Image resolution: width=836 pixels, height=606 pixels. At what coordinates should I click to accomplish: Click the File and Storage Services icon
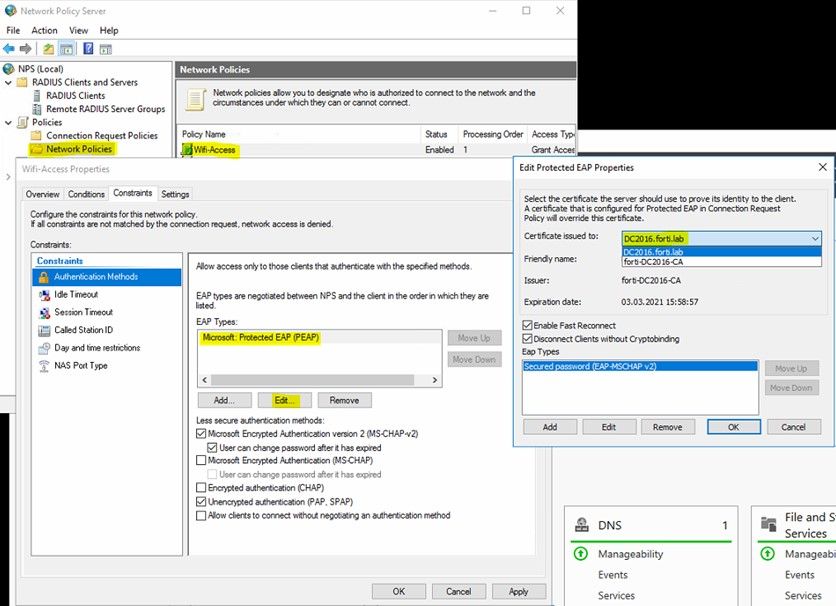[x=768, y=524]
